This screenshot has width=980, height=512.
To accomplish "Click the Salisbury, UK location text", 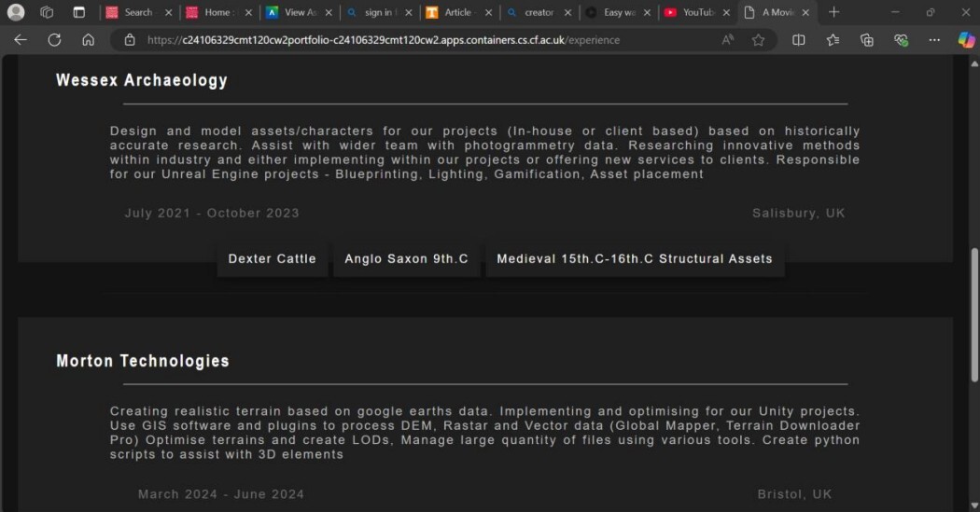I will [798, 213].
